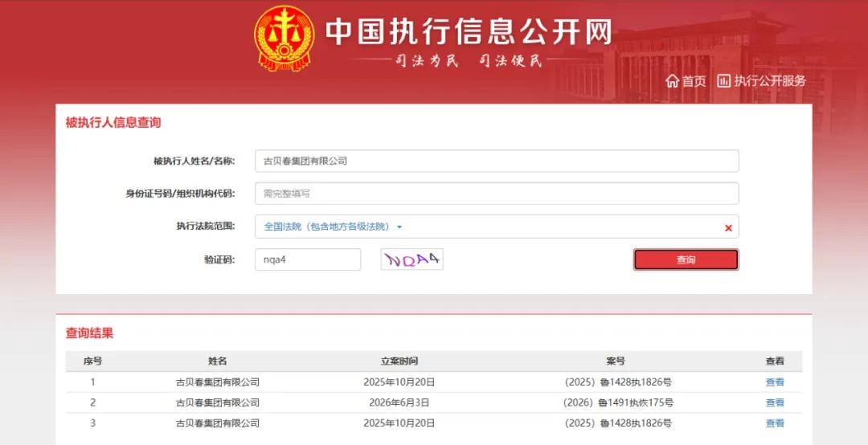868x445 pixels.
Task: Select company name 古贝春集团有限公司 in row 1
Action: coord(218,382)
